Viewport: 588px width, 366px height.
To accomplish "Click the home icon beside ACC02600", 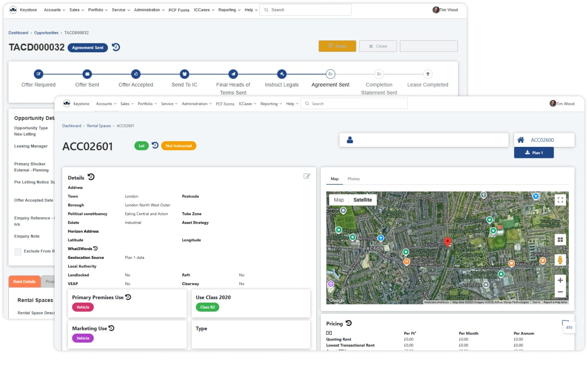I will (521, 140).
